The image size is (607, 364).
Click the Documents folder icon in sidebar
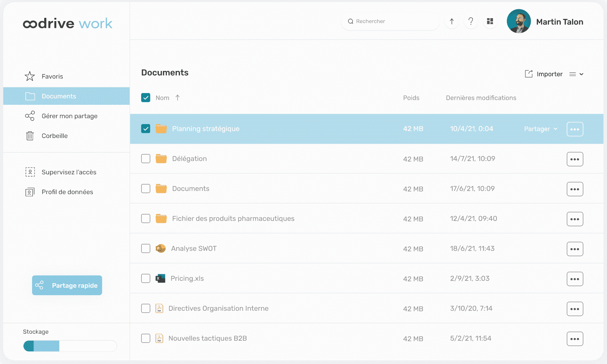pos(30,96)
